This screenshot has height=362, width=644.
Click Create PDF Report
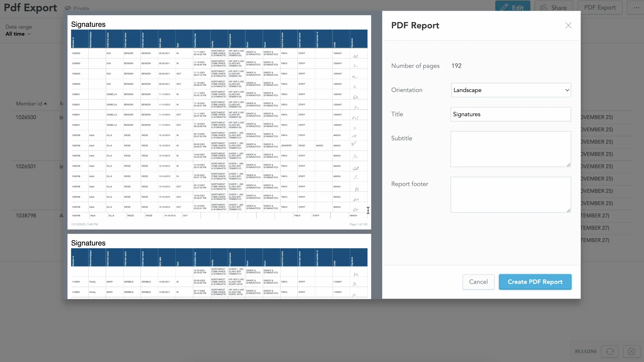[x=535, y=282]
